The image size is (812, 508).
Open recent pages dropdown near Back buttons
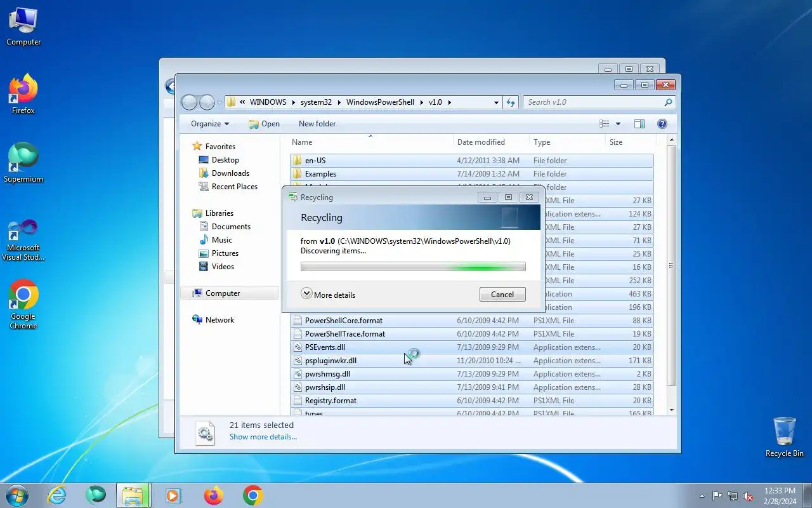click(x=219, y=102)
